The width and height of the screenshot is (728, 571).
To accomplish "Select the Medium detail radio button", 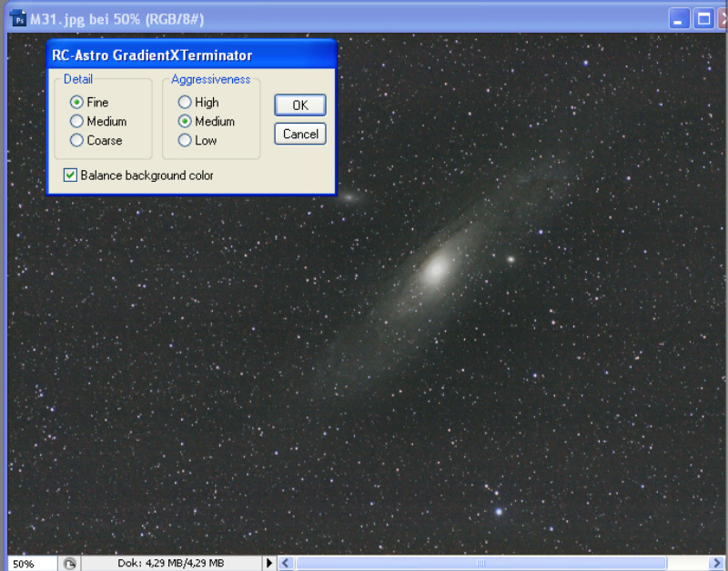I will [x=77, y=122].
